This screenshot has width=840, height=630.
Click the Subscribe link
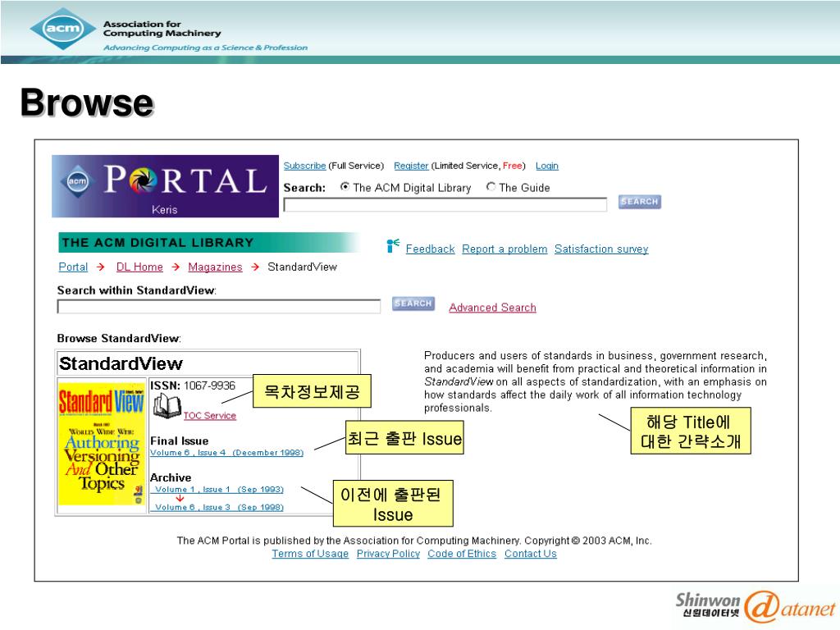[x=305, y=166]
